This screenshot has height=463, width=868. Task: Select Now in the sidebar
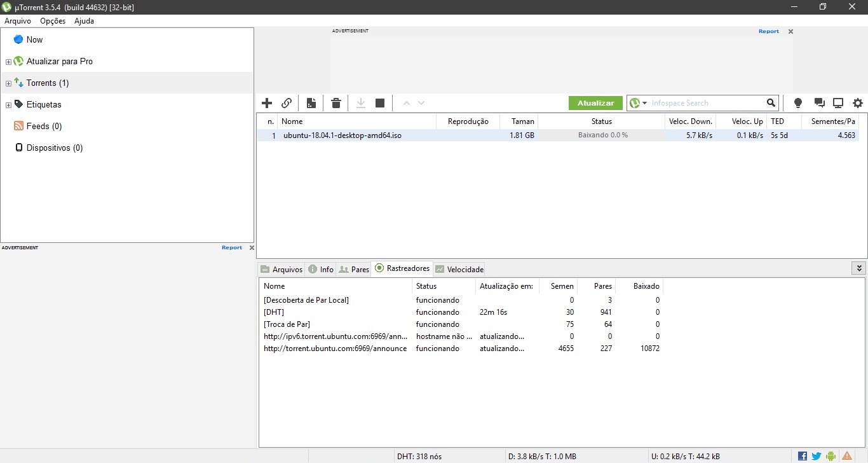(34, 39)
